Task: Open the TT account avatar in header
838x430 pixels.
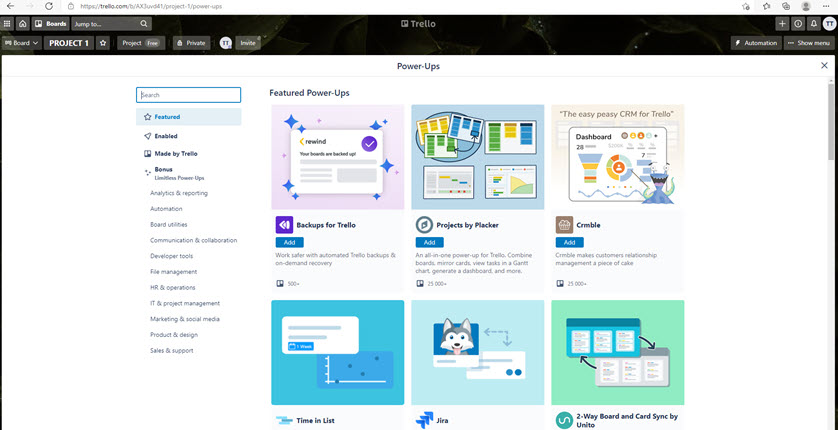Action: 829,24
